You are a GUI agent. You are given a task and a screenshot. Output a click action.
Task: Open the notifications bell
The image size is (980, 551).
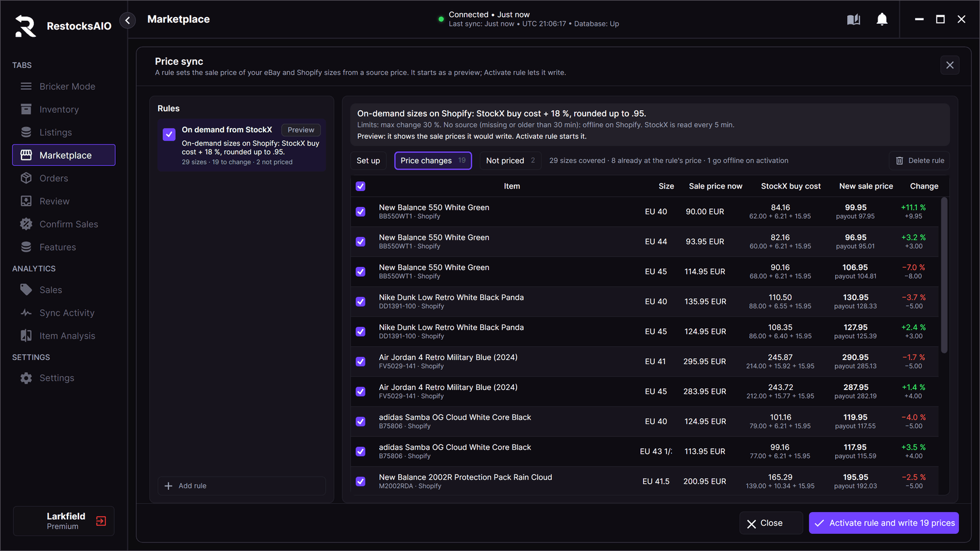882,20
